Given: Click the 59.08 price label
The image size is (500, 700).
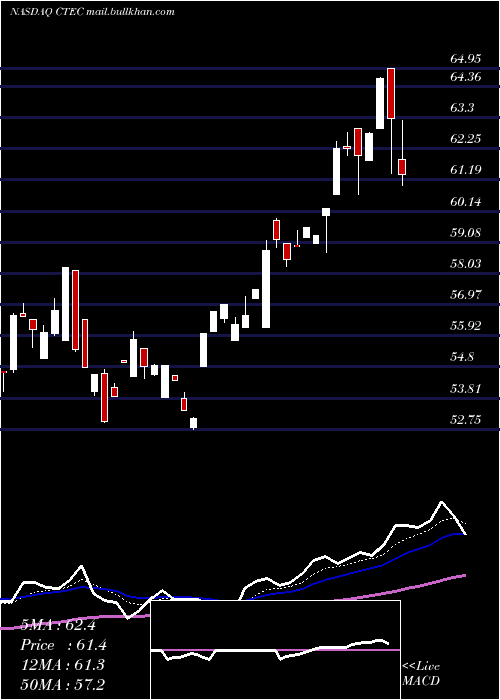Looking at the screenshot, I should coord(465,233).
